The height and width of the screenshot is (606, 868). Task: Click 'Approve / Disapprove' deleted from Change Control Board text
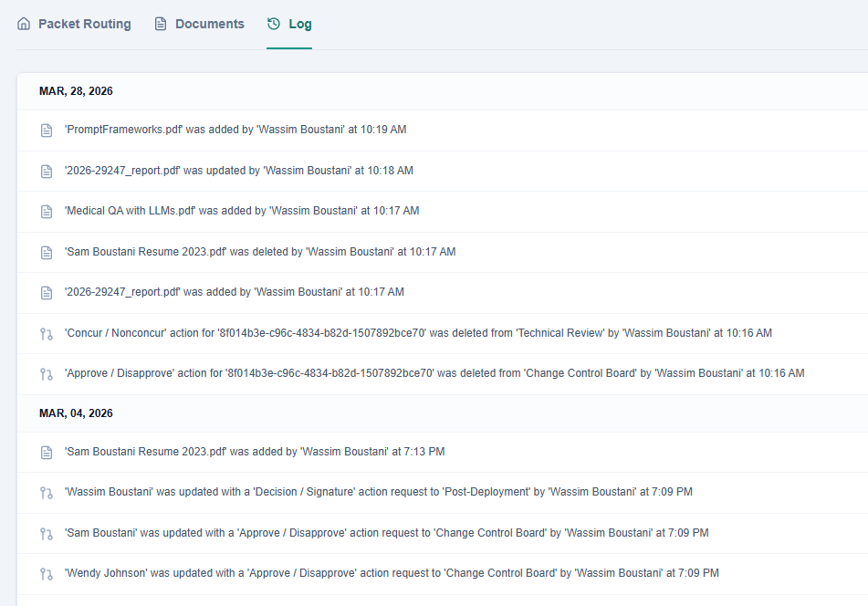[x=434, y=373]
